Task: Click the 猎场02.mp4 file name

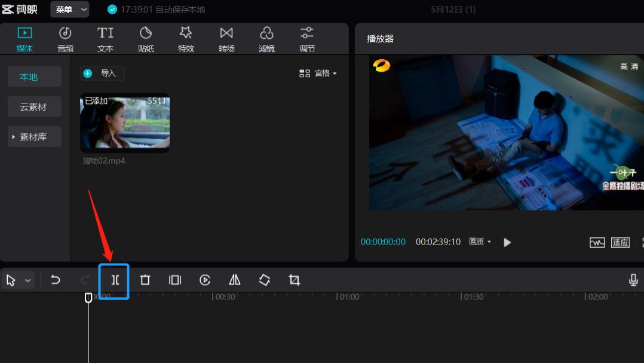Action: coord(104,161)
